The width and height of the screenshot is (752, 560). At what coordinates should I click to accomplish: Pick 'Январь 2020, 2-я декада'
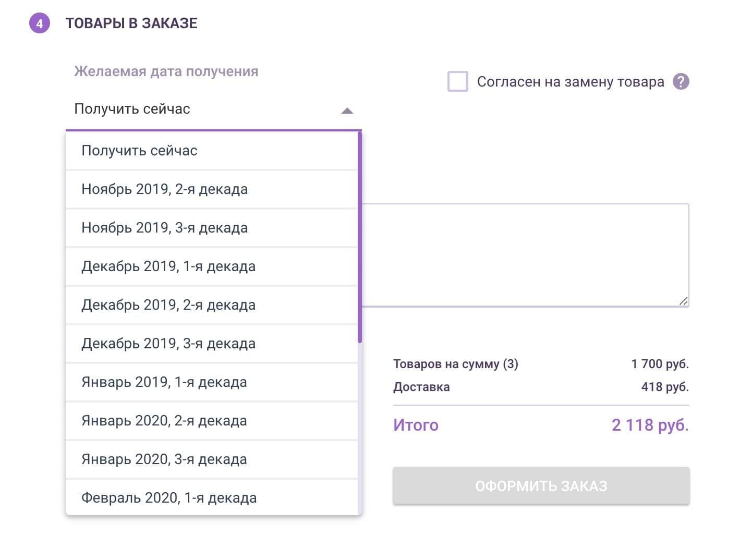tap(211, 421)
